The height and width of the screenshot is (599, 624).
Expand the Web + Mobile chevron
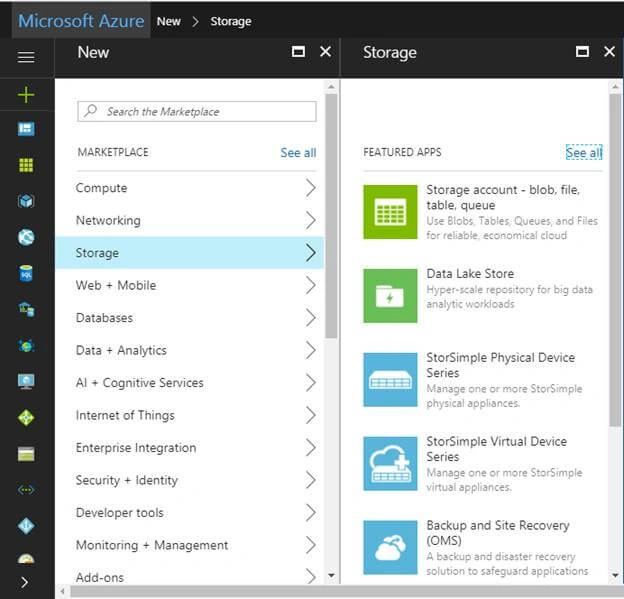pos(311,285)
